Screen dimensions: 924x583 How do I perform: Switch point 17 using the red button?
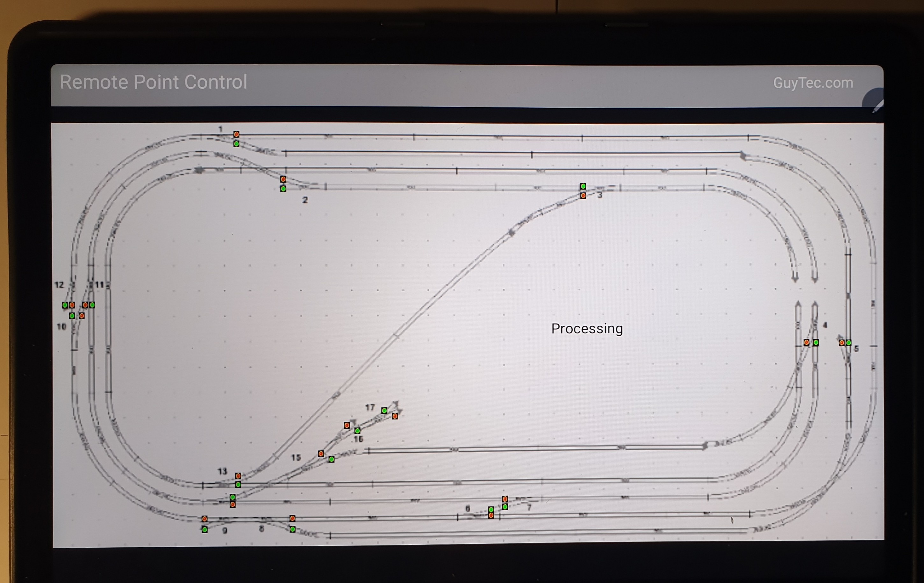click(395, 416)
